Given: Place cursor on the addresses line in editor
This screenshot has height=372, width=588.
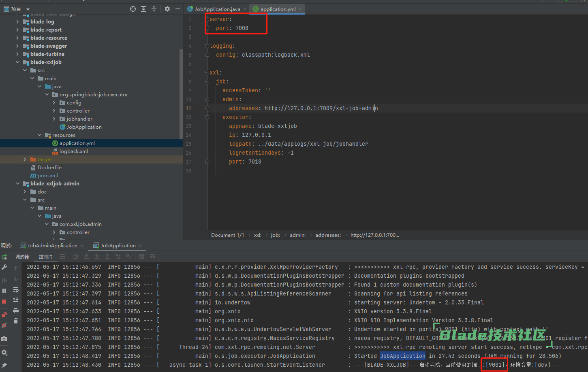Looking at the screenshot, I should (x=303, y=108).
